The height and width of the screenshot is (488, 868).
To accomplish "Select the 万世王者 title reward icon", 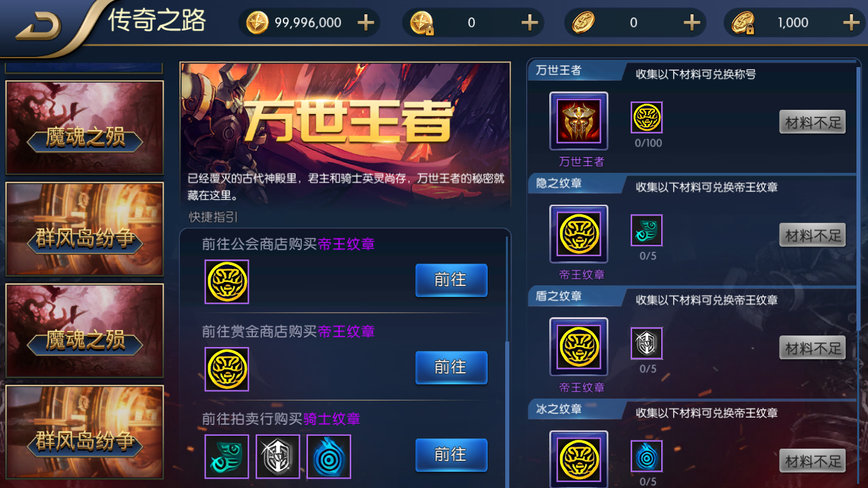I will [578, 121].
